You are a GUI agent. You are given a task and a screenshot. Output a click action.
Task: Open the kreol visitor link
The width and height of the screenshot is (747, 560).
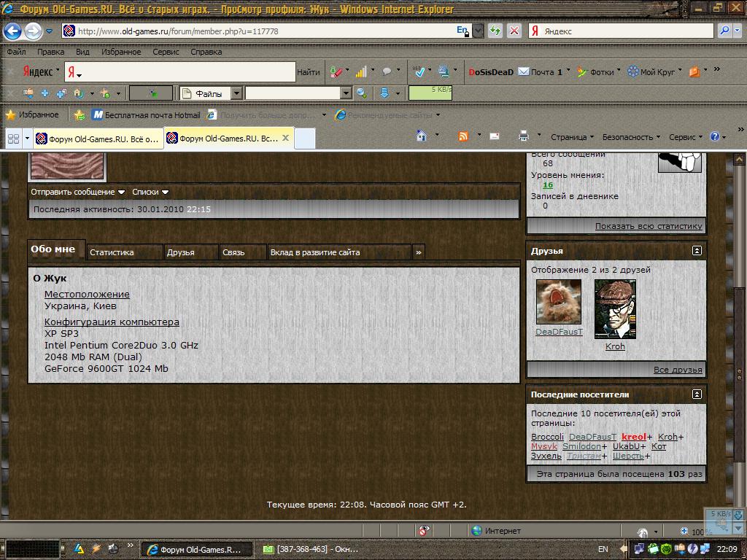(x=634, y=437)
